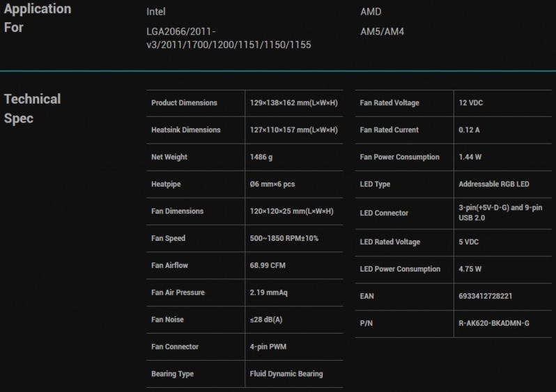
Task: Click the value '500~1850 RPM±10%'
Action: 284,238
